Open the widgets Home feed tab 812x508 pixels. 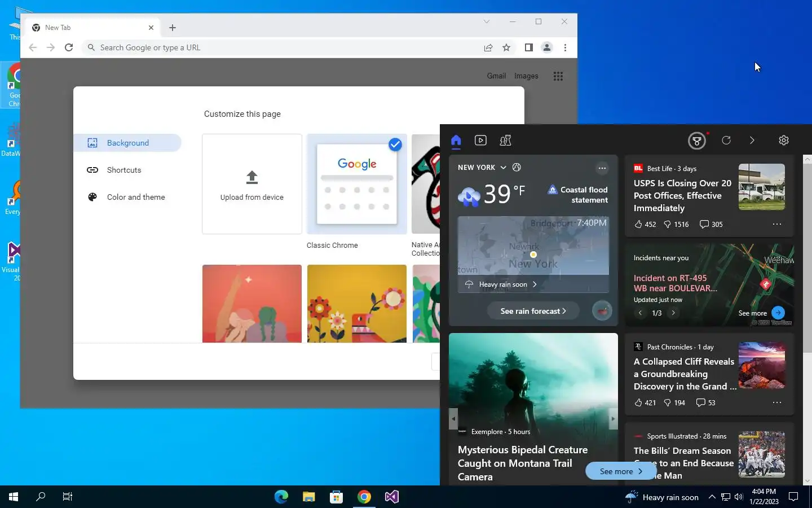click(456, 141)
